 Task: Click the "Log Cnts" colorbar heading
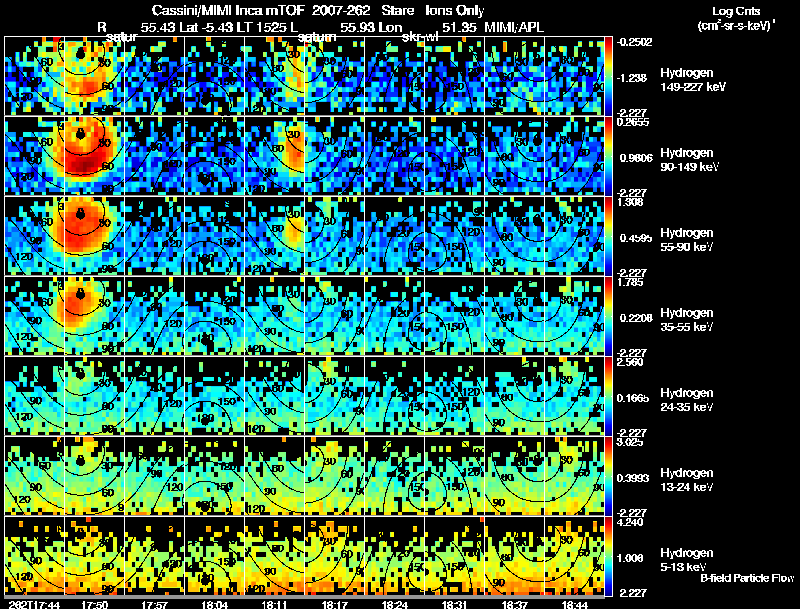point(736,11)
